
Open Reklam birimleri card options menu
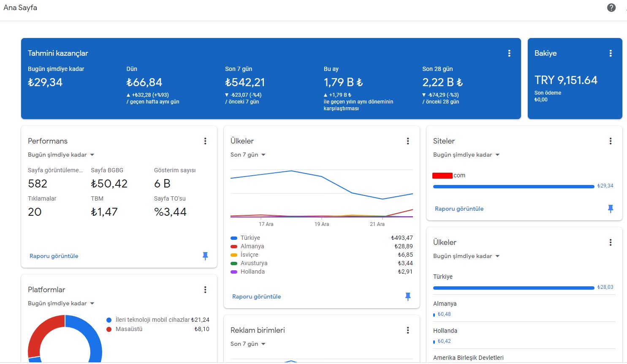[408, 330]
